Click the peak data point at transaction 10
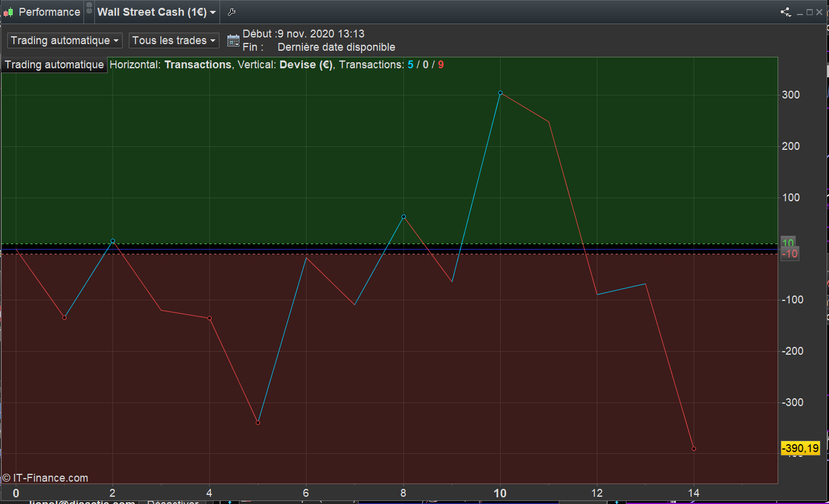Screen dimensions: 829x504 pyautogui.click(x=500, y=93)
